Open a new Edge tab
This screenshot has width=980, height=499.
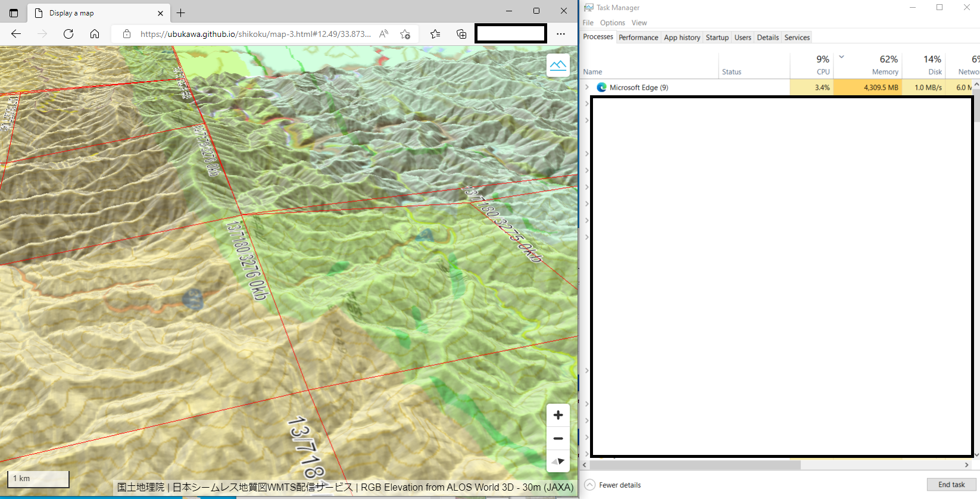point(181,13)
